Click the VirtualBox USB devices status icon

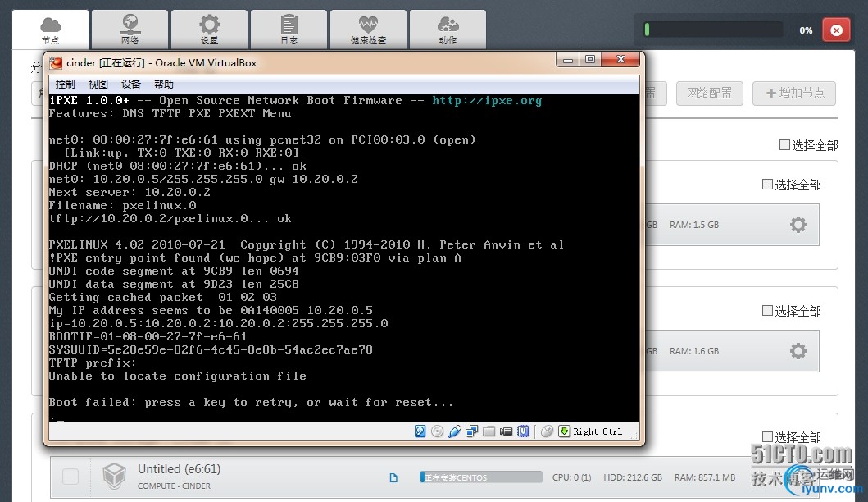click(454, 431)
